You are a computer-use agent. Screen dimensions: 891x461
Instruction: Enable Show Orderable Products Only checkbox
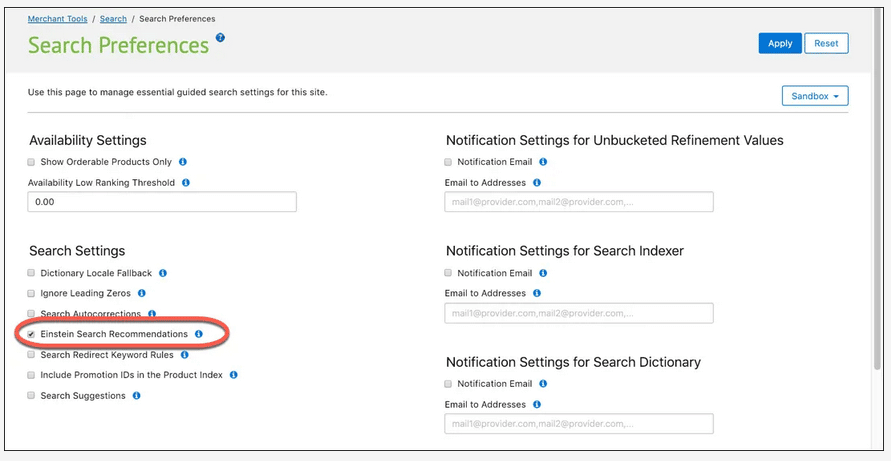click(x=31, y=162)
